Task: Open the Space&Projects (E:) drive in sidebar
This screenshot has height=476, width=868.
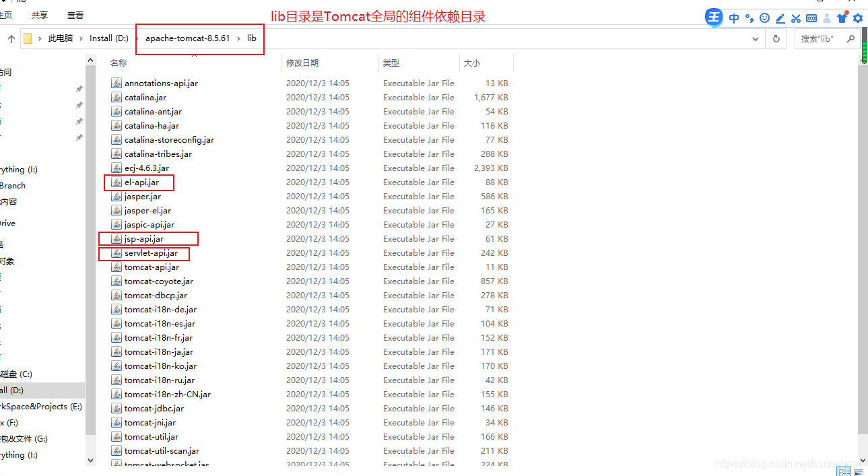Action: [x=42, y=407]
